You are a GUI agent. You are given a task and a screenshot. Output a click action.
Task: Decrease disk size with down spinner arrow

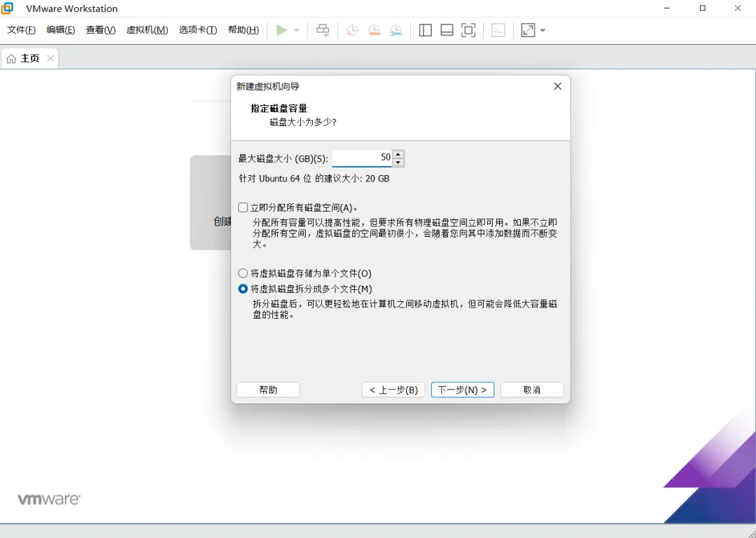pyautogui.click(x=398, y=162)
